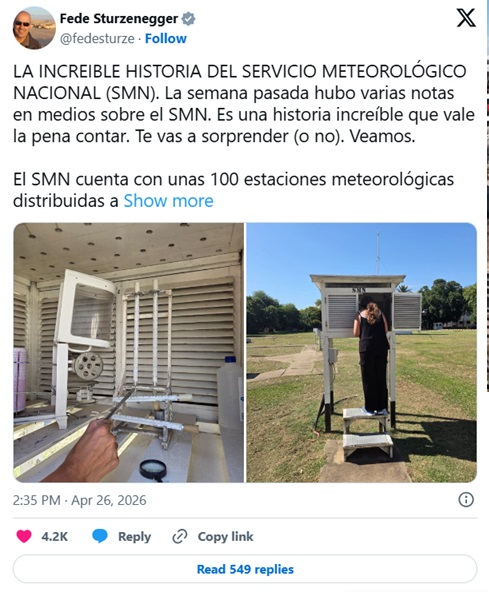Viewport: 489px width, 592px height.
Task: Click the hand holding tool in photo
Action: click(x=85, y=451)
